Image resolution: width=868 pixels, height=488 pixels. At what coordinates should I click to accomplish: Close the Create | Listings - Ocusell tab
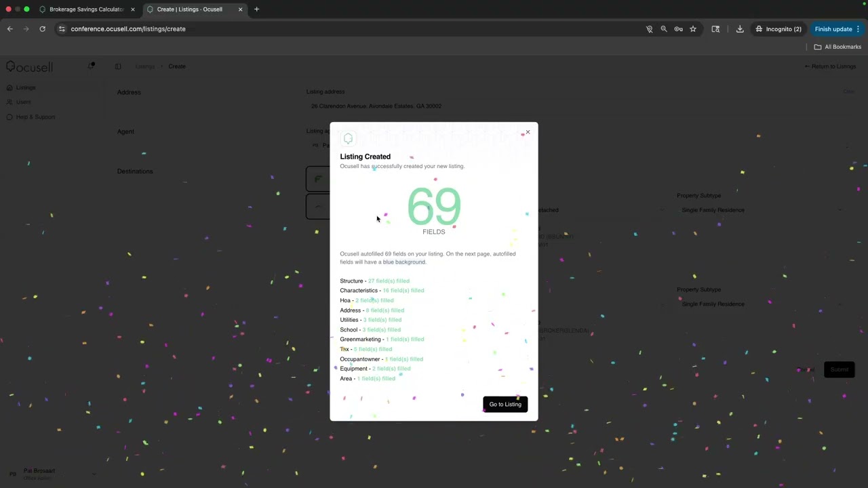point(240,9)
